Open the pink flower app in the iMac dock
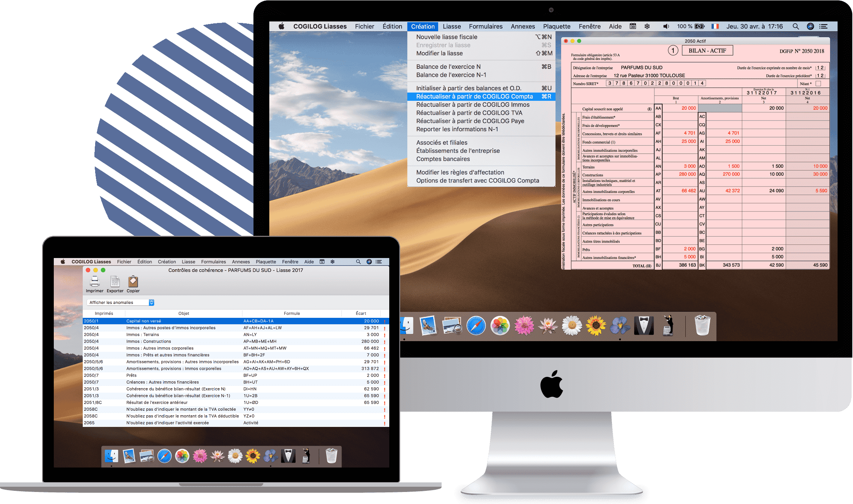Viewport: 853px width, 504px height. pos(524,326)
